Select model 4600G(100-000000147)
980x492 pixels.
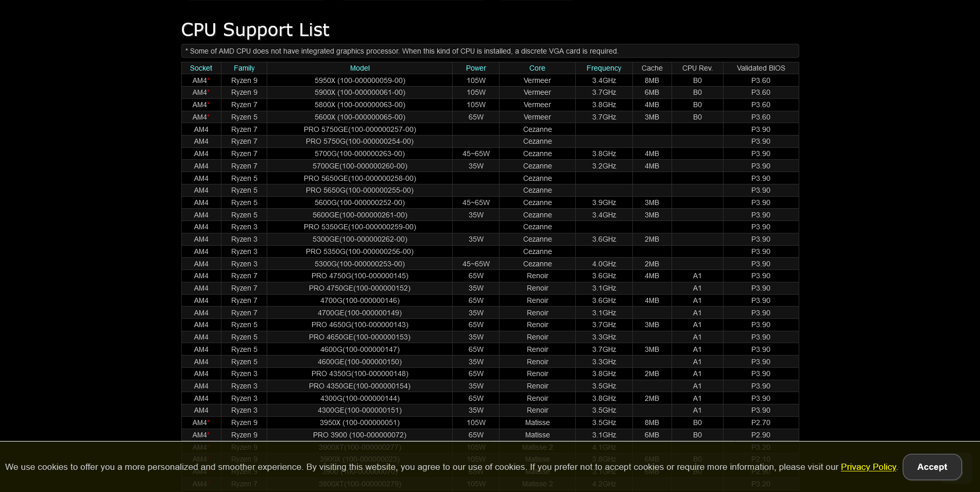click(360, 349)
